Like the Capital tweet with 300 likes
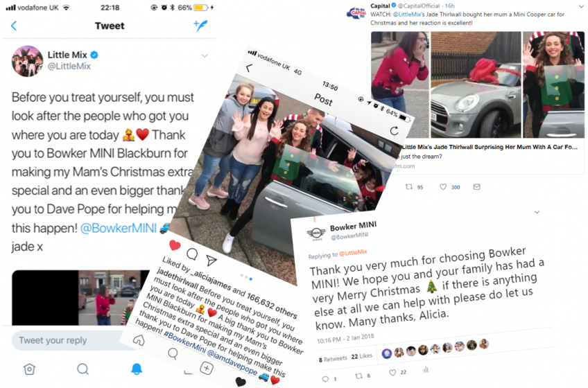This screenshot has width=588, height=388. 443,186
